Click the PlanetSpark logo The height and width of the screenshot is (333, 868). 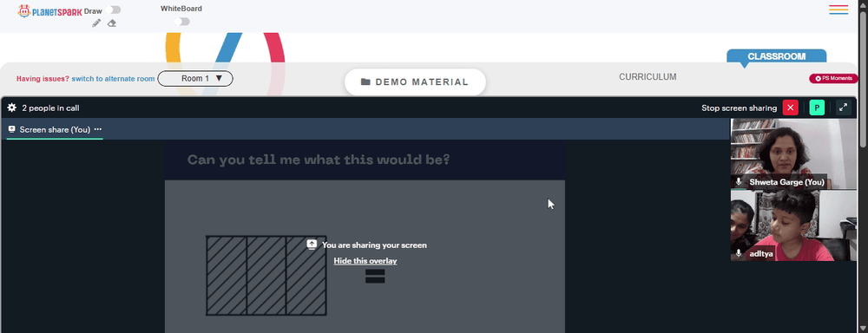tap(49, 11)
